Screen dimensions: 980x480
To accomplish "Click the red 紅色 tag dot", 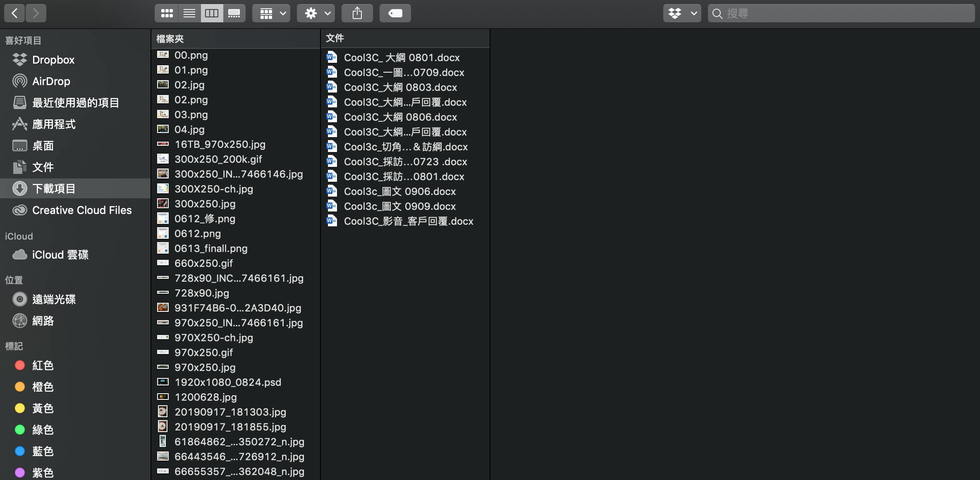I will [x=20, y=366].
